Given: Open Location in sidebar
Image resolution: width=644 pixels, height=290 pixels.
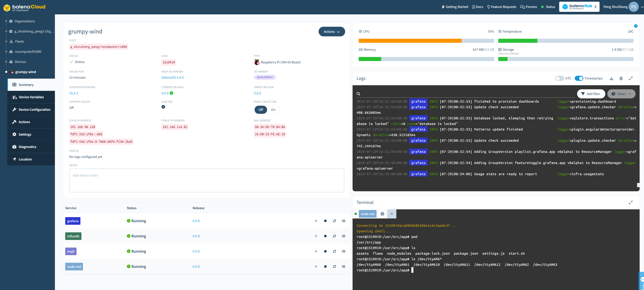Looking at the screenshot, I should [x=31, y=159].
